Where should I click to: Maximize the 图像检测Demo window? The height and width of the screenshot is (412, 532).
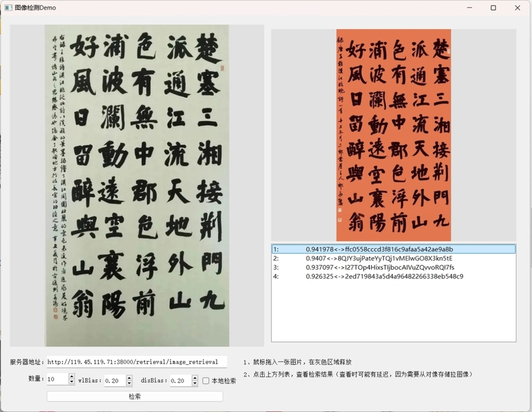tap(493, 7)
